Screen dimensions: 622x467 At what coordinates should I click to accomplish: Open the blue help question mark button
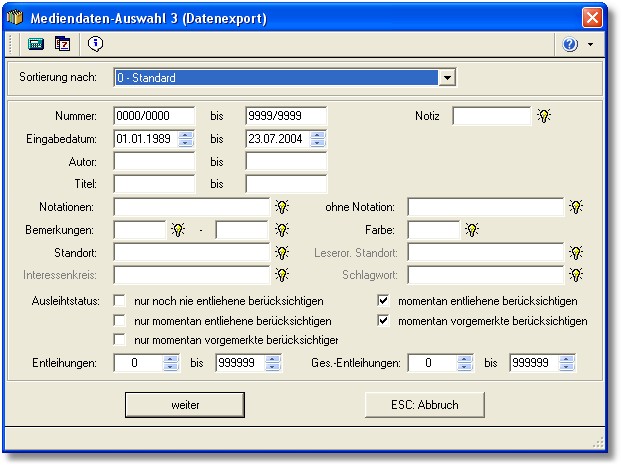570,45
